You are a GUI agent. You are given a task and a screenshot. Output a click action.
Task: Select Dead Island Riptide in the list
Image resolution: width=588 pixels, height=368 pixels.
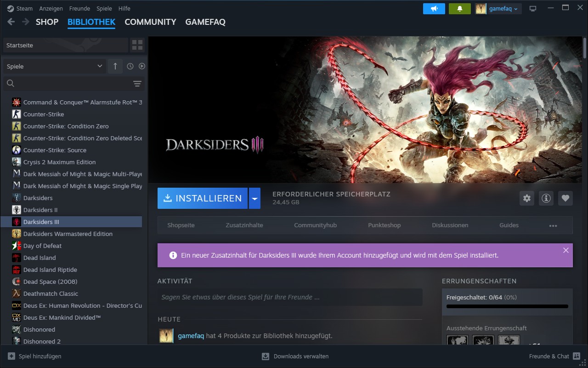(x=71, y=270)
